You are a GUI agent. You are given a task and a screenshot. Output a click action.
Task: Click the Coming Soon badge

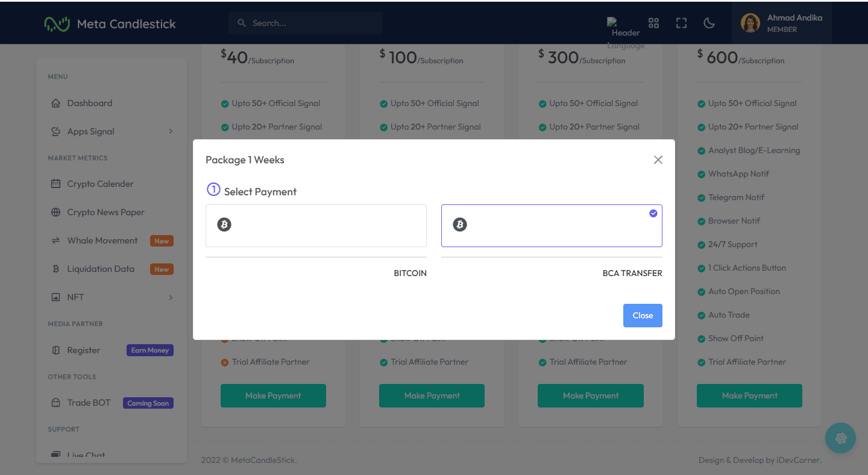[148, 403]
